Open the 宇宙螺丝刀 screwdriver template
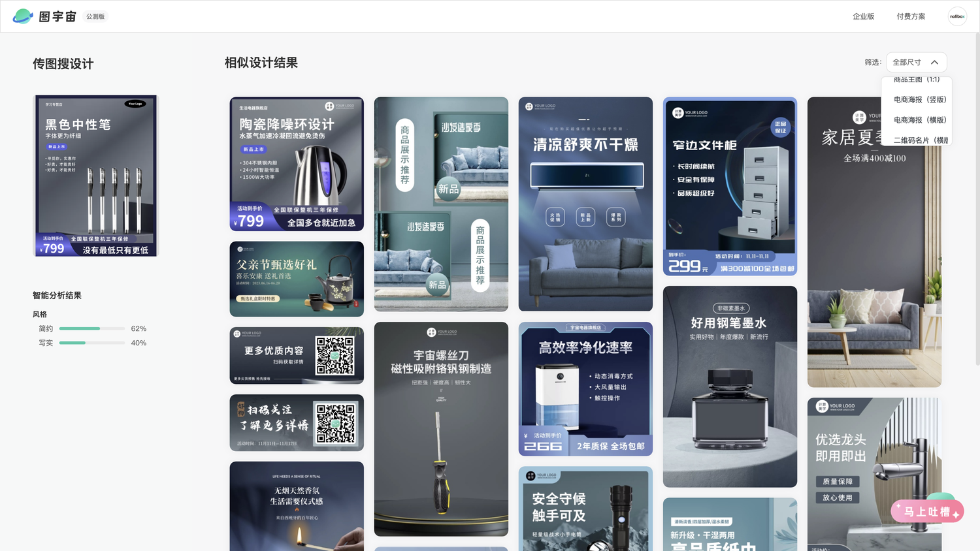Viewport: 980px width, 551px height. point(441,429)
